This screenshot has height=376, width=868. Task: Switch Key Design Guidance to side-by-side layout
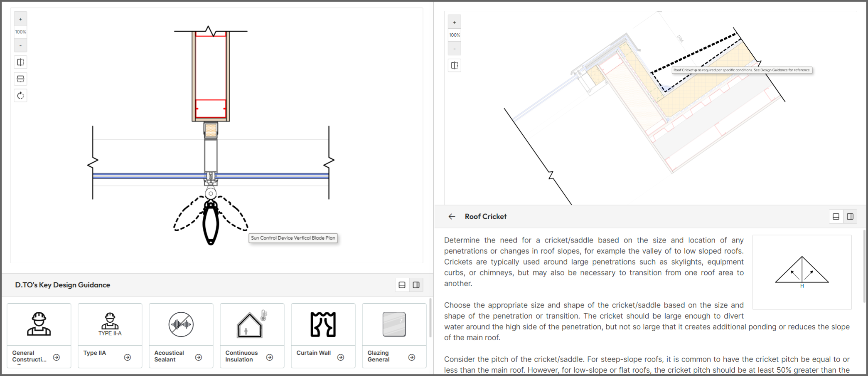tap(416, 285)
